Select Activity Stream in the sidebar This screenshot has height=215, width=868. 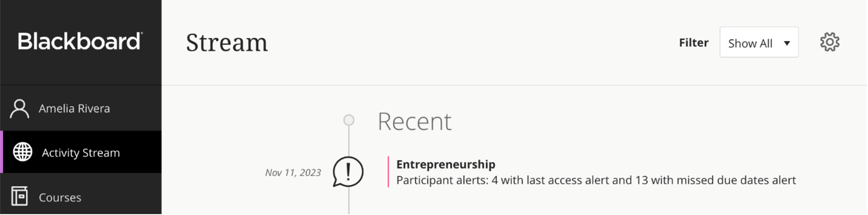click(x=81, y=153)
